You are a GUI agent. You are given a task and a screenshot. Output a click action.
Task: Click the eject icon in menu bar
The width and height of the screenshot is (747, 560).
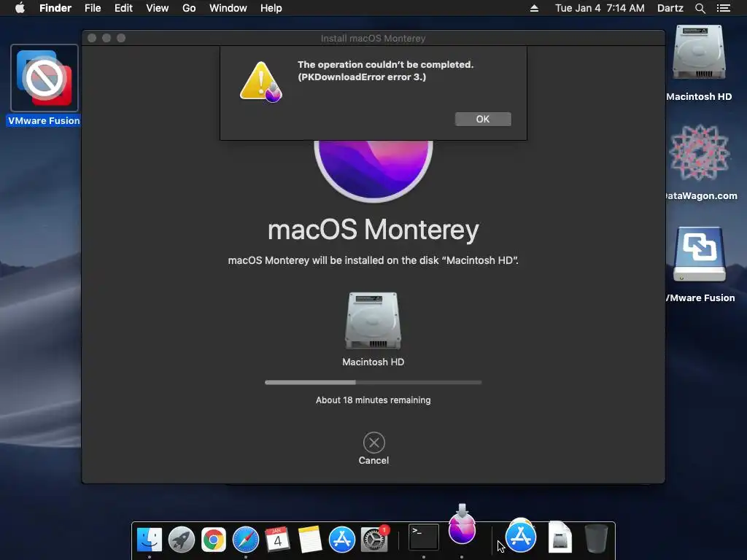pyautogui.click(x=534, y=8)
